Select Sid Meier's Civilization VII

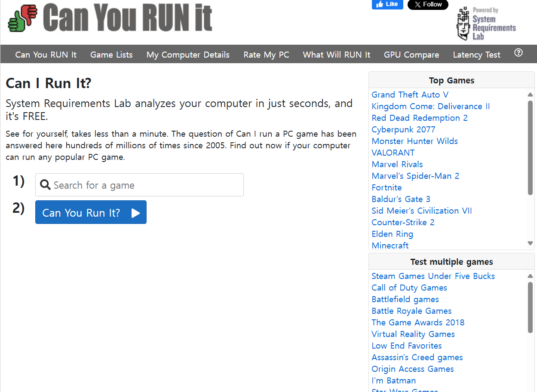422,211
